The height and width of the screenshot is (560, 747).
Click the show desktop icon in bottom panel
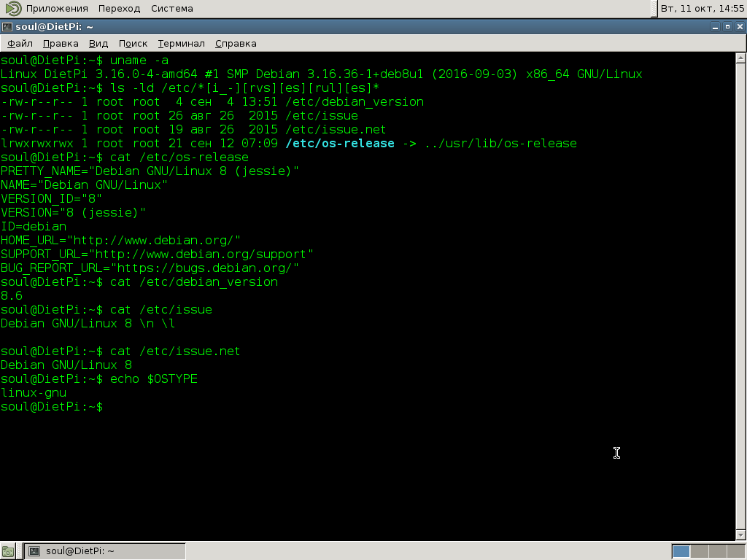(x=7, y=551)
